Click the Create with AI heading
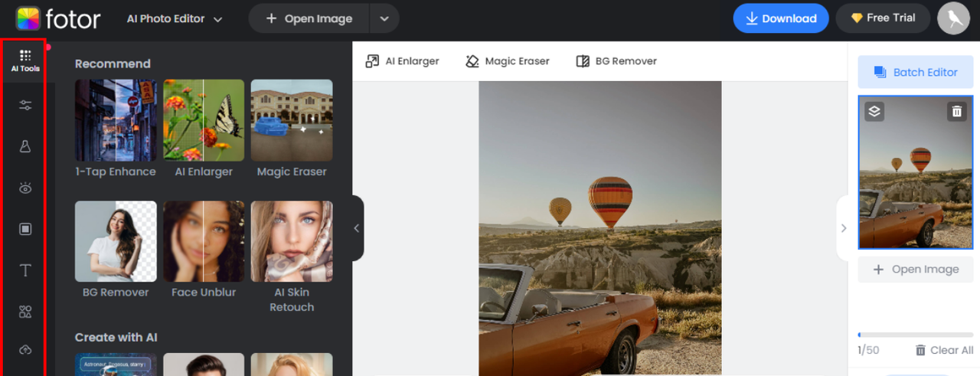980x376 pixels. (x=116, y=337)
